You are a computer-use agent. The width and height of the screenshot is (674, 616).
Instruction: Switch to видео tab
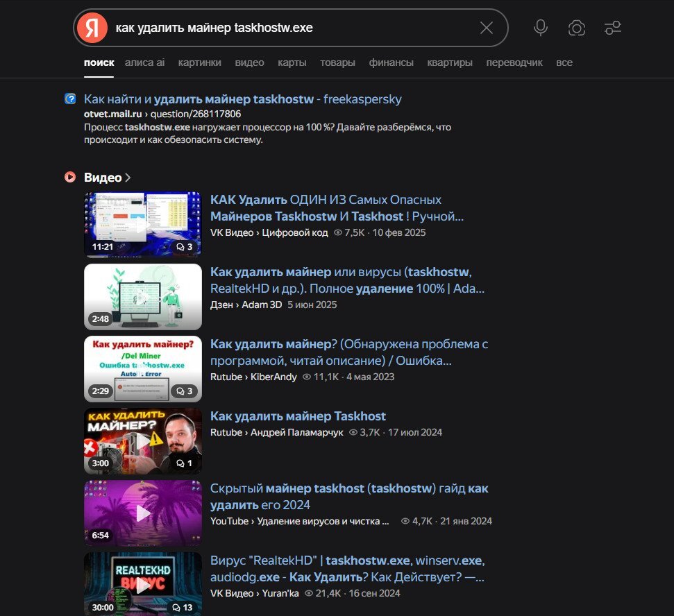(249, 62)
